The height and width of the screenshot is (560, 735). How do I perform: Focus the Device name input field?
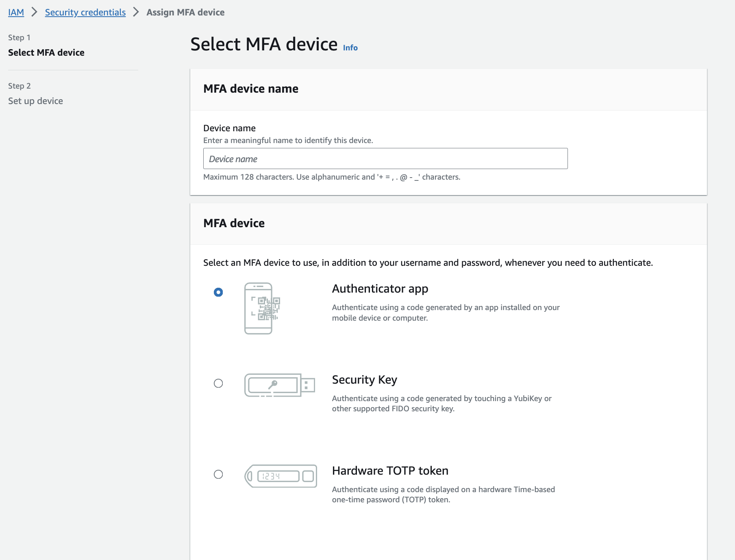385,158
